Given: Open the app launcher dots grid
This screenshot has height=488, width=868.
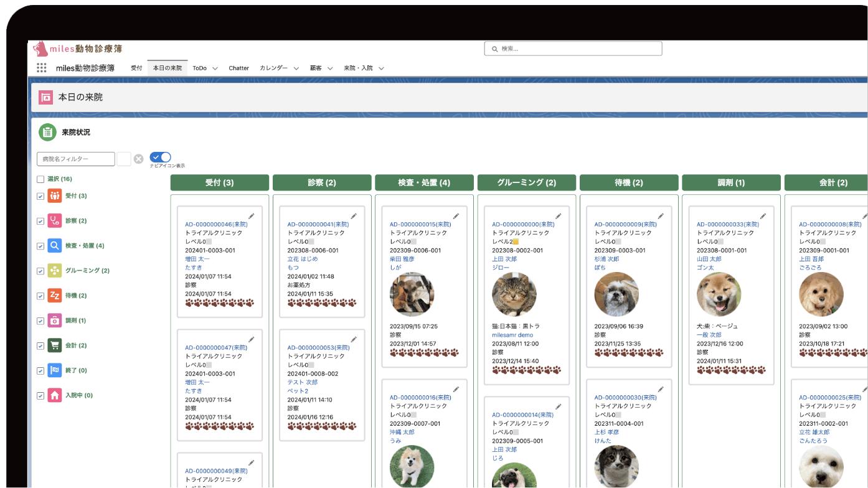Looking at the screenshot, I should click(42, 68).
